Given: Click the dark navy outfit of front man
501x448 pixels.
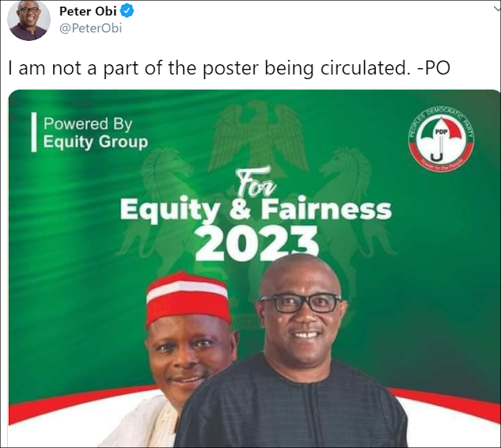Looking at the screenshot, I should click(x=290, y=406).
